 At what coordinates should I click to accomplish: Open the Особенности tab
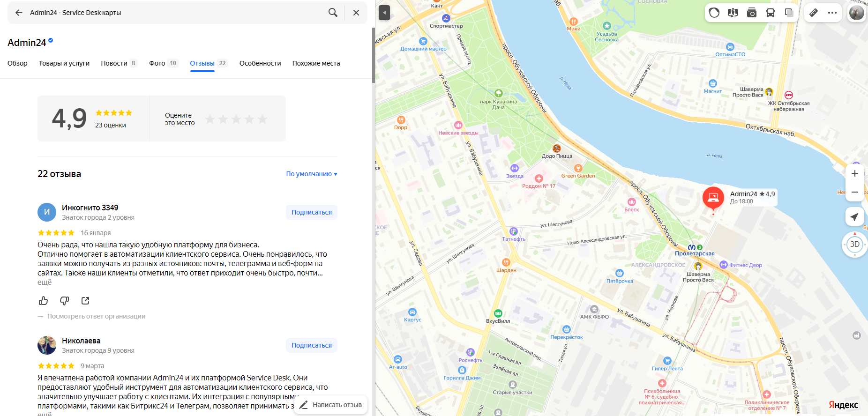click(260, 63)
